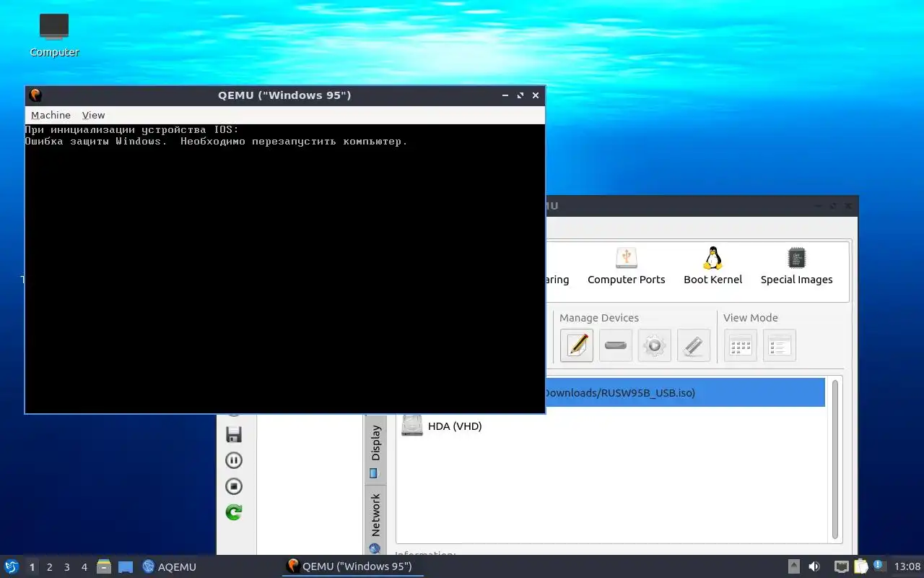Open the Machine menu in QEMU window
The image size is (924, 578).
(51, 115)
